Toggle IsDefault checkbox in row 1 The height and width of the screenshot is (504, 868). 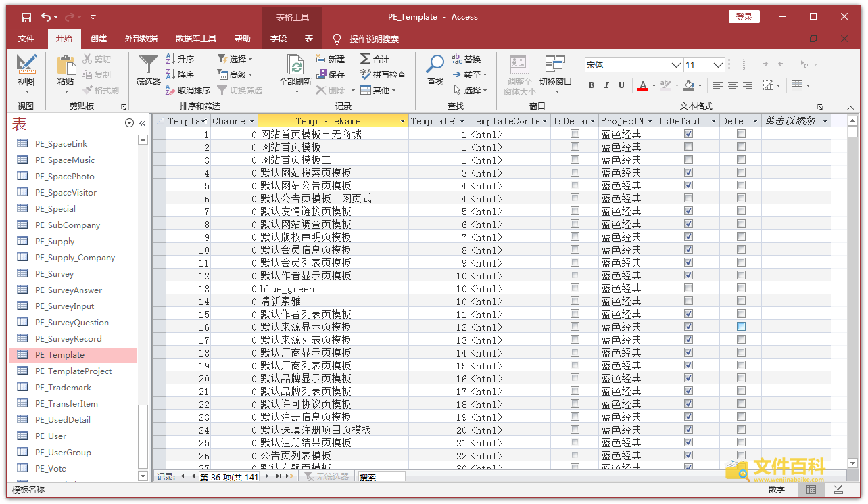[x=688, y=134]
